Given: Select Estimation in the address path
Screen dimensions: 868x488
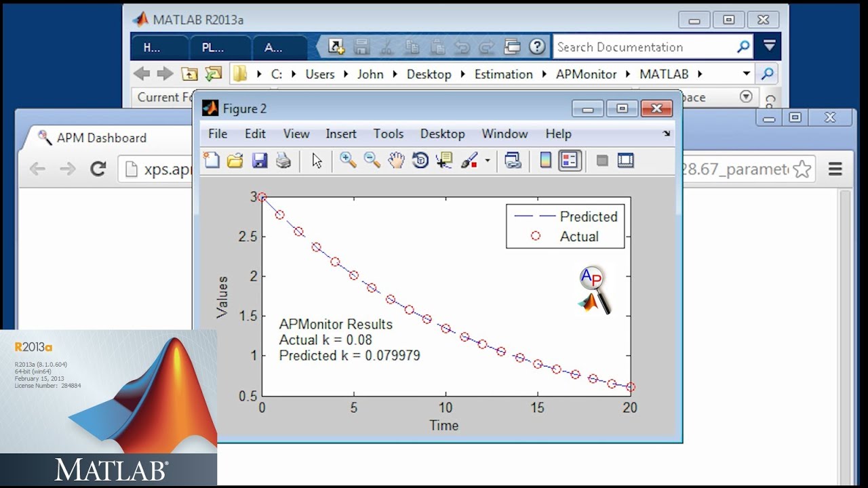Looking at the screenshot, I should click(503, 74).
